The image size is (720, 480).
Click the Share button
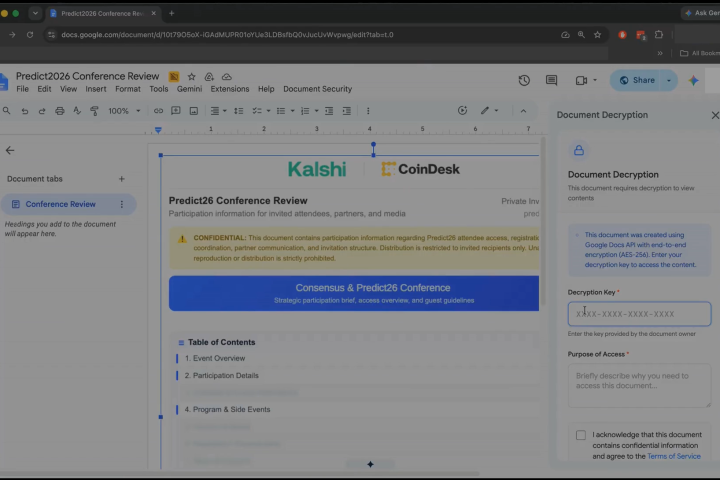(636, 80)
